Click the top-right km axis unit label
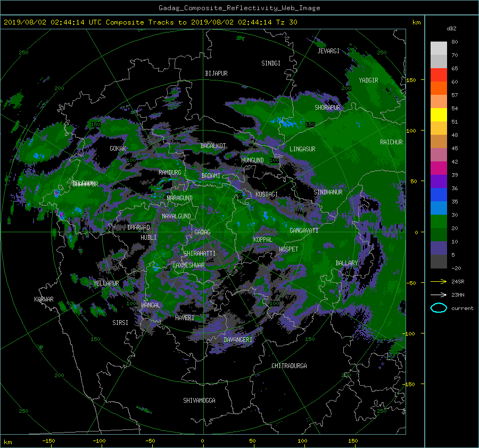The height and width of the screenshot is (448, 479). pos(416,22)
